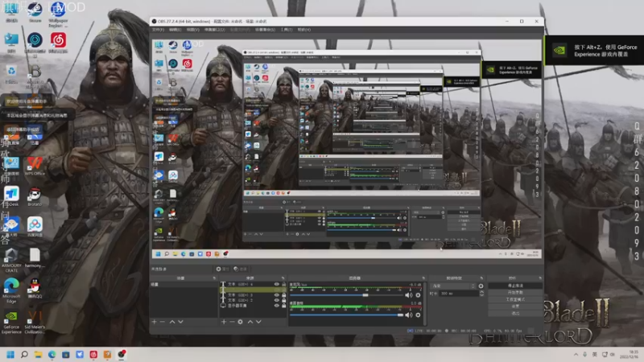Open the Recycle Bin on desktop
Viewport: 644px width, 362px height.
pos(11,74)
